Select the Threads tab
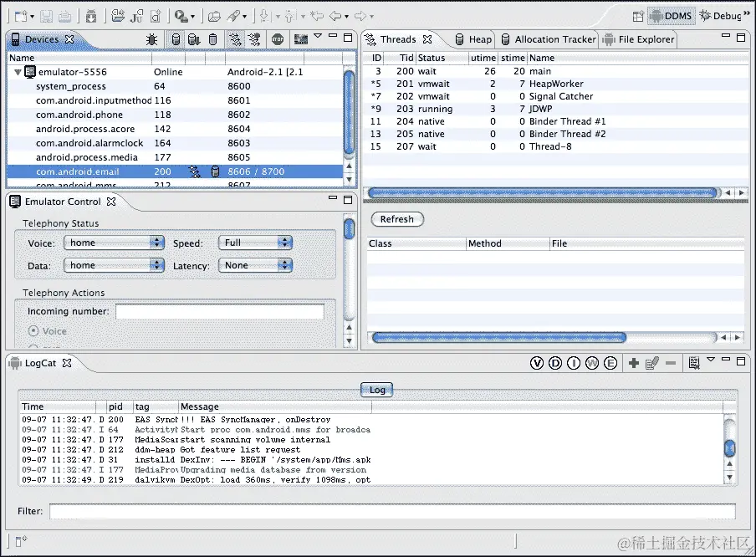This screenshot has width=756, height=557. 398,39
